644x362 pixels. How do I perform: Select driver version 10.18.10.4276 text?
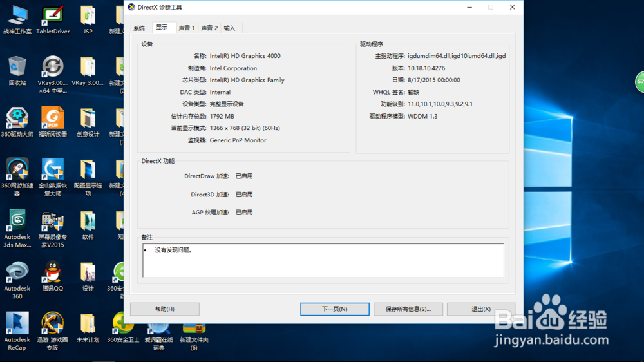tap(426, 68)
